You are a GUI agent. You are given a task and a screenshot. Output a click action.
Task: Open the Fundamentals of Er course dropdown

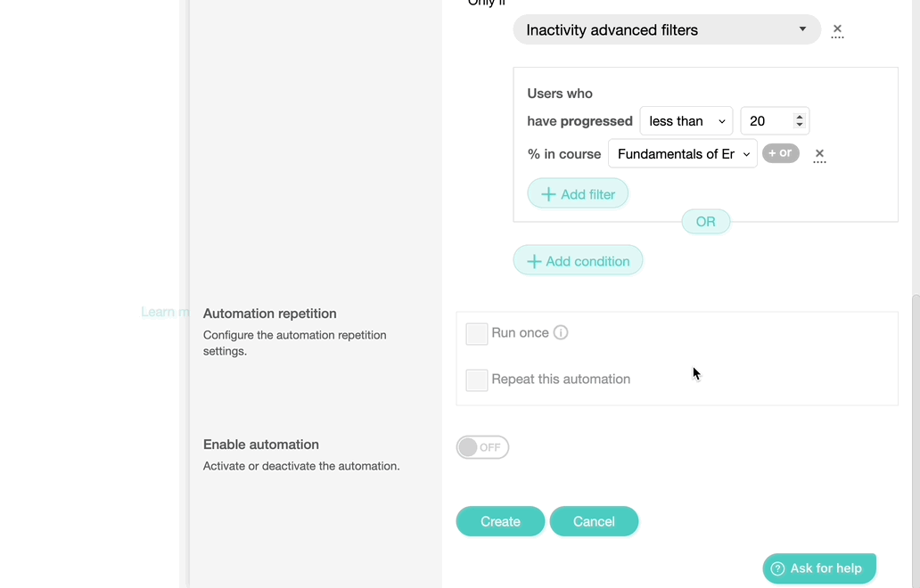(682, 153)
